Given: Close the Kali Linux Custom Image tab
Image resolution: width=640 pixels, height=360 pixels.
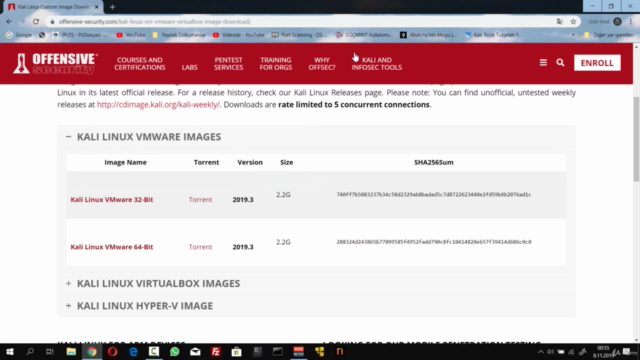Looking at the screenshot, I should (x=97, y=7).
